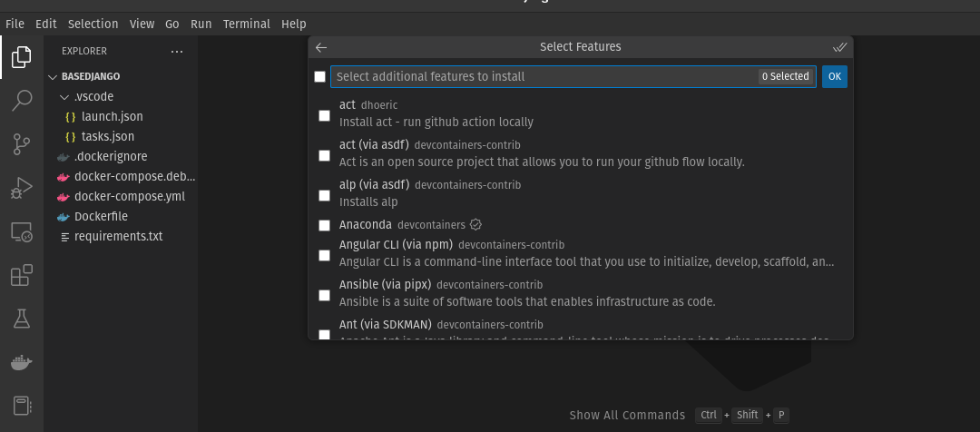Image resolution: width=980 pixels, height=432 pixels.
Task: Click the Ansible software tools description
Action: point(527,302)
